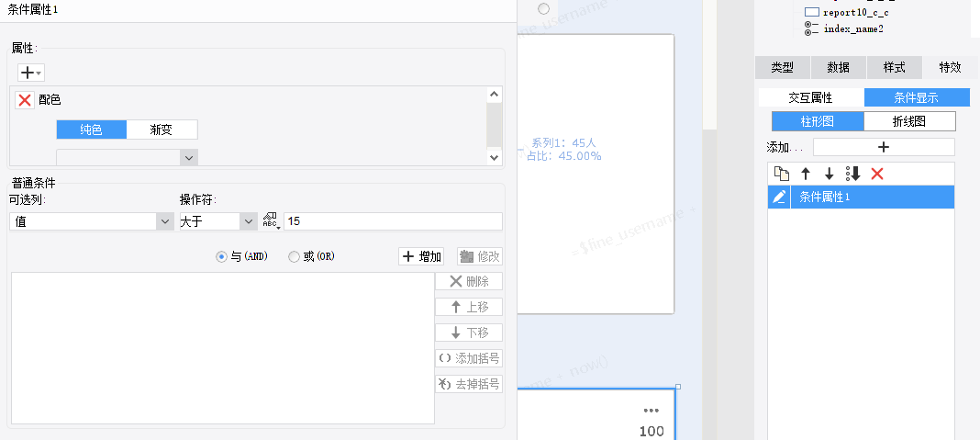The image size is (980, 440).
Task: Click the 添加括号 add brackets button
Action: (x=469, y=358)
